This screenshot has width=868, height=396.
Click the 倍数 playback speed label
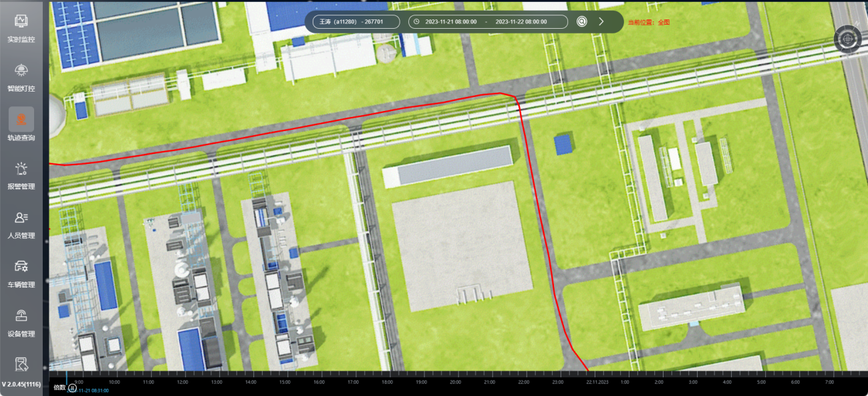pos(59,387)
